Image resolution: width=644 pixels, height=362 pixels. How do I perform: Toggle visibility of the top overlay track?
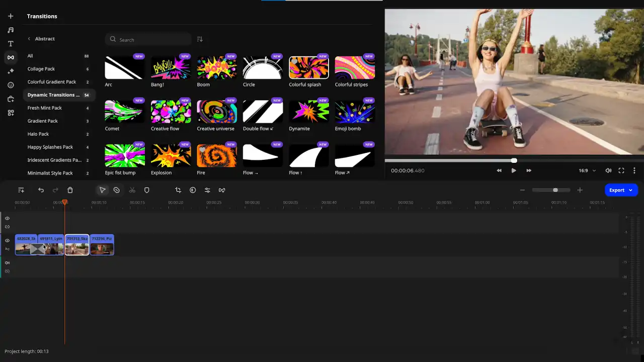pyautogui.click(x=7, y=218)
